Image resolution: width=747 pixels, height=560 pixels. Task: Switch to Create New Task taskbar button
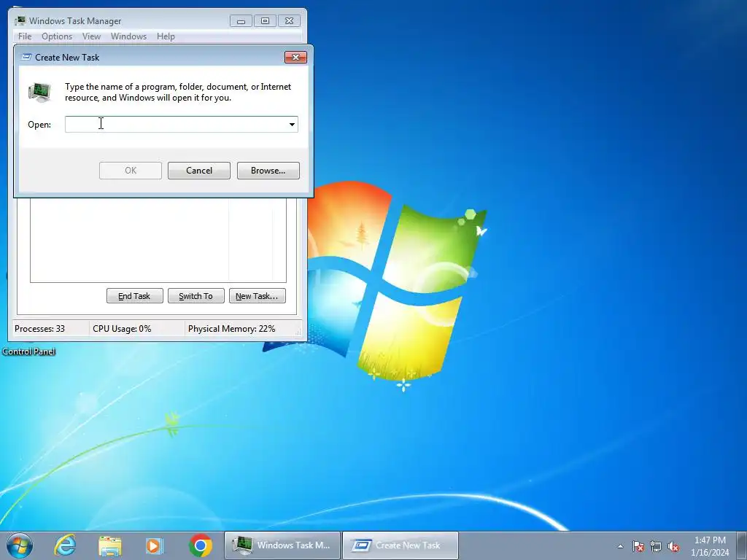point(400,545)
